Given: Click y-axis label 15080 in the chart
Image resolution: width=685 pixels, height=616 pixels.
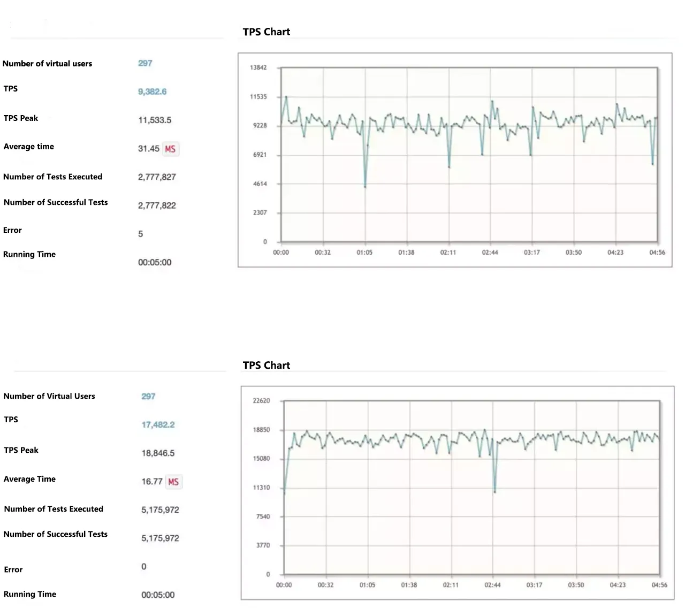Looking at the screenshot, I should [x=261, y=459].
